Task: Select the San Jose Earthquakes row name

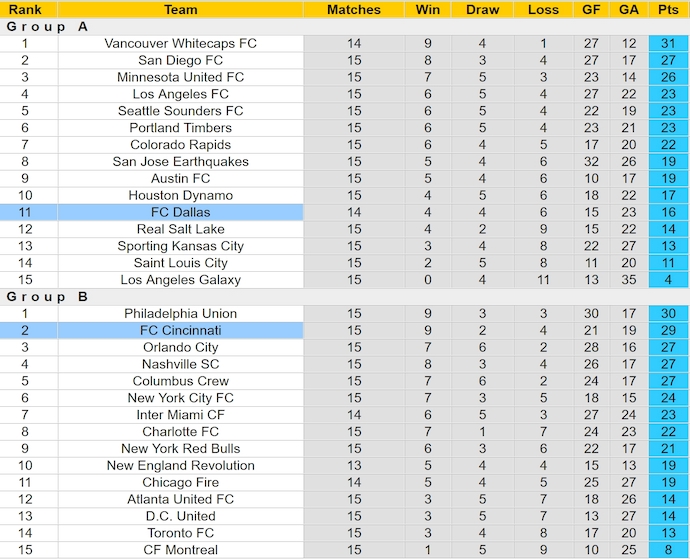Action: click(x=180, y=162)
